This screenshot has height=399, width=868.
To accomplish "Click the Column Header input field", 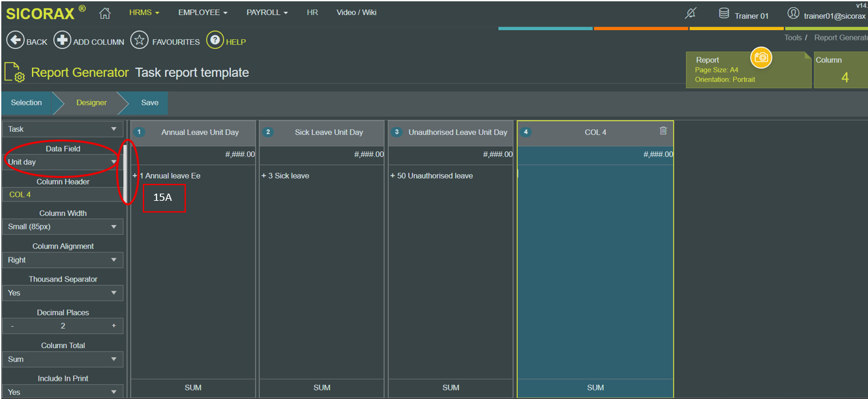I will pyautogui.click(x=63, y=195).
